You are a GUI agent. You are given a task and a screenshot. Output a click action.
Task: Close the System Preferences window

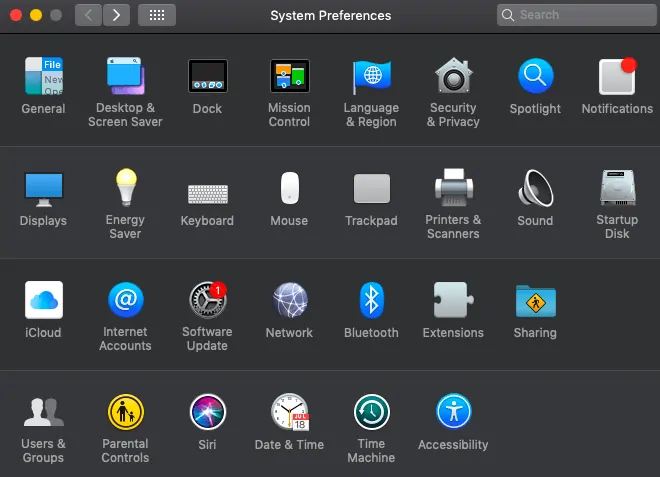(16, 15)
